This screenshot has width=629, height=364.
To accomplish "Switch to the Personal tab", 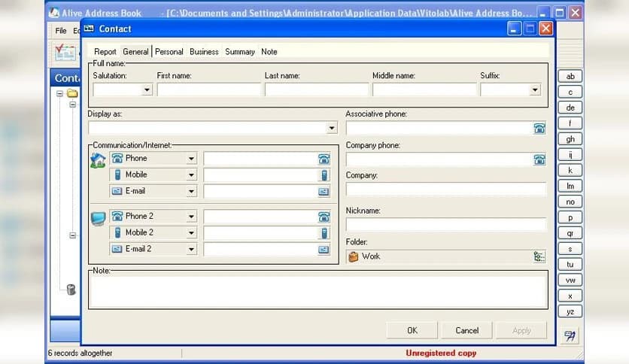I will pos(169,52).
